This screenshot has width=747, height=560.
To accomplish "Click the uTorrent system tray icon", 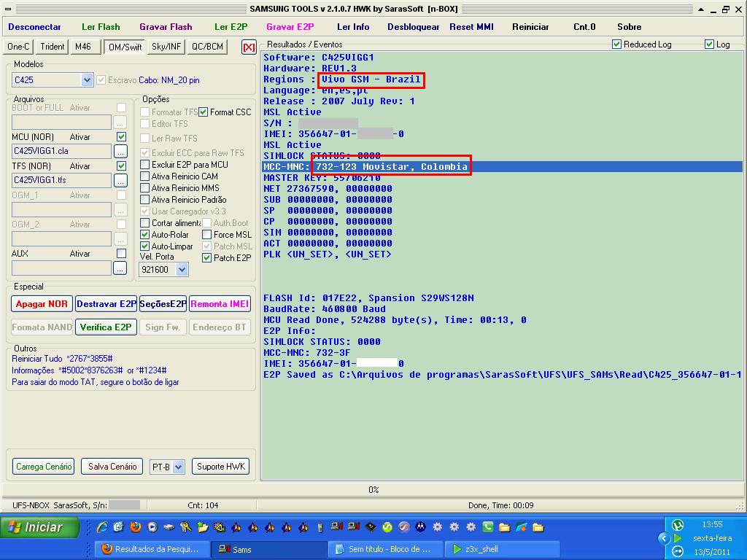I will 677,525.
